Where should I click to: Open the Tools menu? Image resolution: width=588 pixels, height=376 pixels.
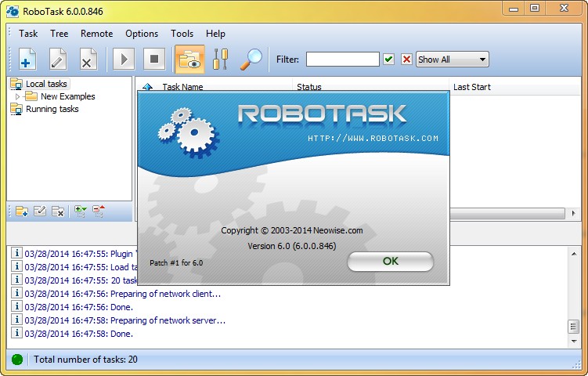(182, 34)
